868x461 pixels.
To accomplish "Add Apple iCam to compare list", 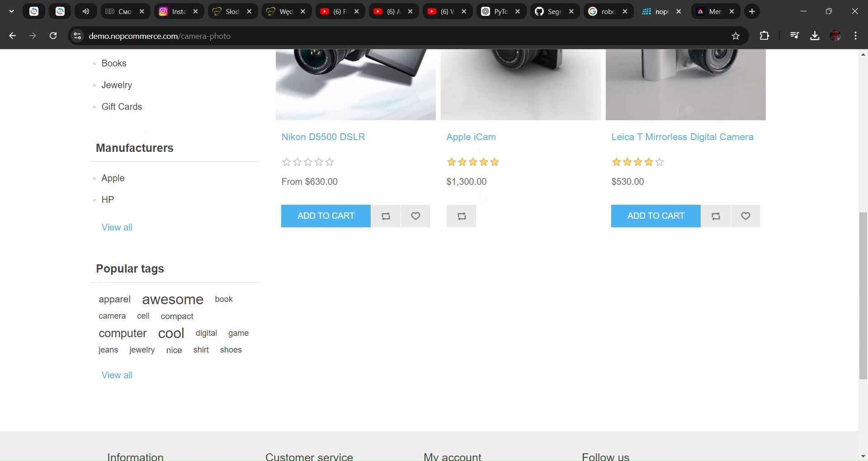I will point(461,216).
